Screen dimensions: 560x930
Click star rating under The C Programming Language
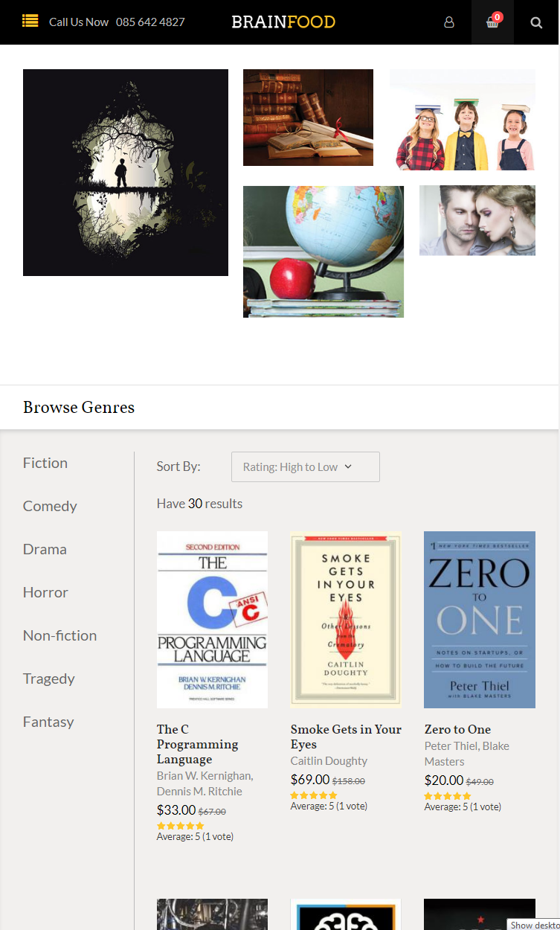tap(180, 826)
